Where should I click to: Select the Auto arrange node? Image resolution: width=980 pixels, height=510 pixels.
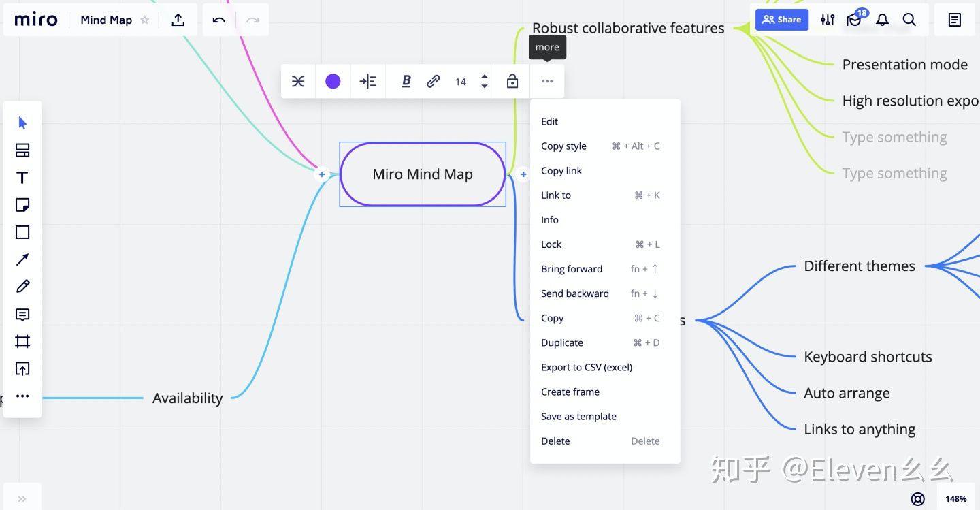[847, 393]
